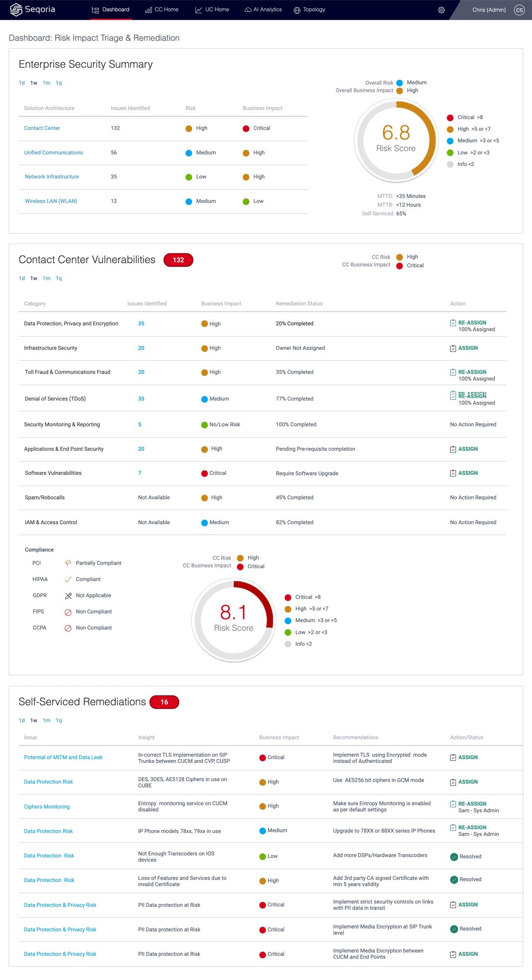Click the FIPS non compliant icon
This screenshot has height=980, width=532.
pos(68,612)
